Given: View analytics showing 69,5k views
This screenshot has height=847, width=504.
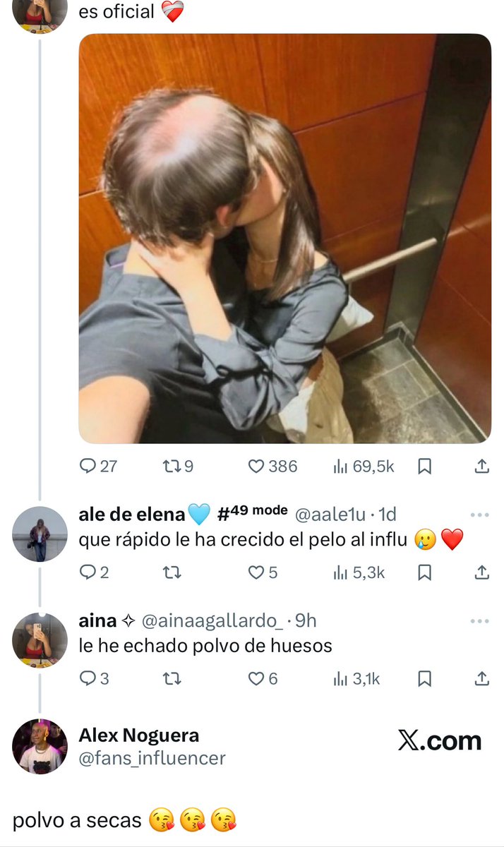Looking at the screenshot, I should click(x=363, y=466).
